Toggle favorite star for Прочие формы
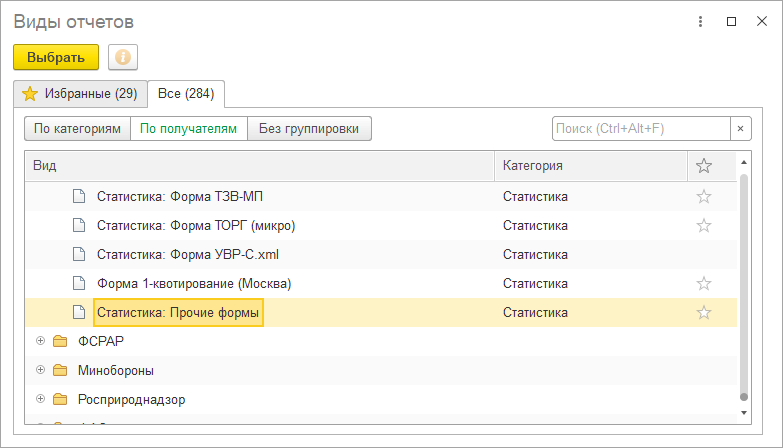The width and height of the screenshot is (783, 448). pos(704,313)
